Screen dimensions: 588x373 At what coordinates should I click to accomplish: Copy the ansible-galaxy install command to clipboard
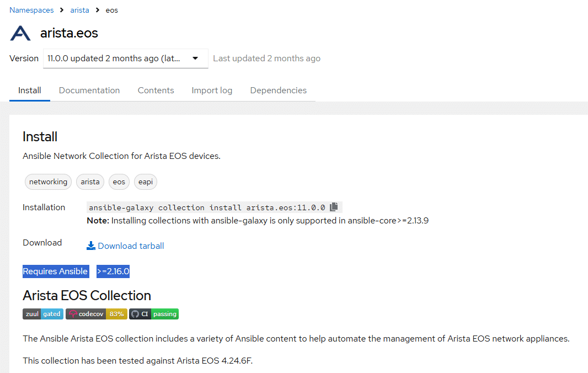pos(334,206)
